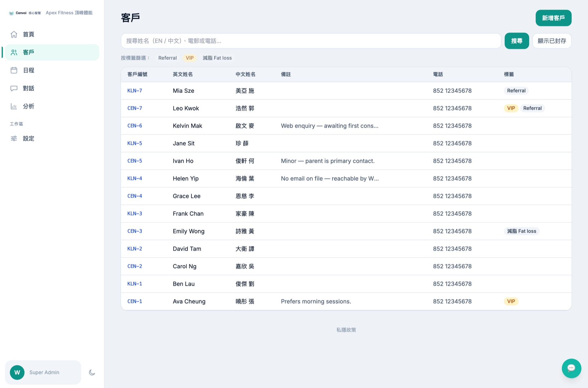Click the 搜尋 button

point(517,41)
